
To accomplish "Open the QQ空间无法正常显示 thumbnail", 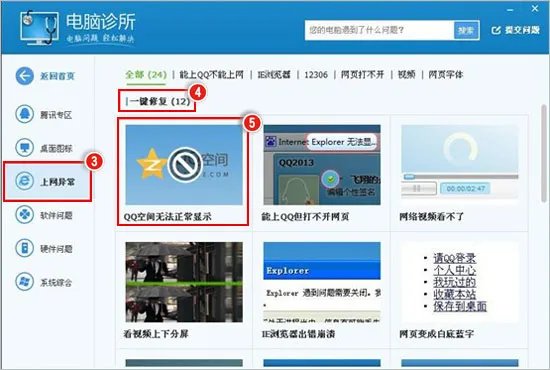I will coord(184,164).
